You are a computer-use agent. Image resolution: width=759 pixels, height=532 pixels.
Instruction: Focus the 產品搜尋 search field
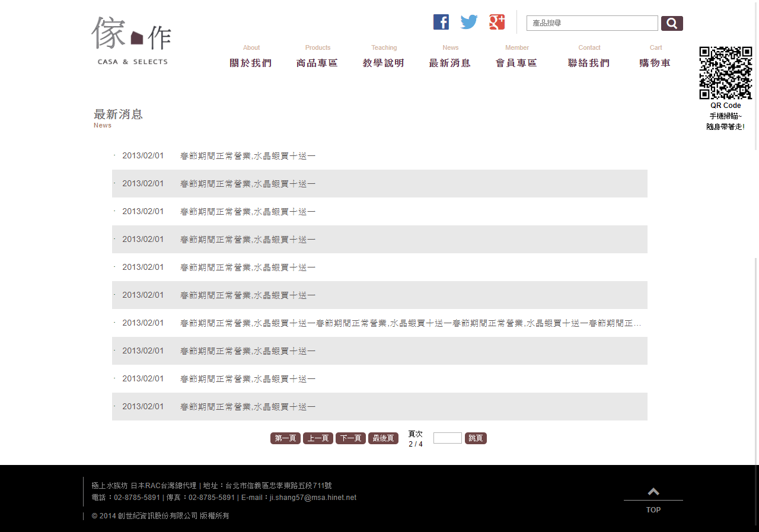pos(592,23)
